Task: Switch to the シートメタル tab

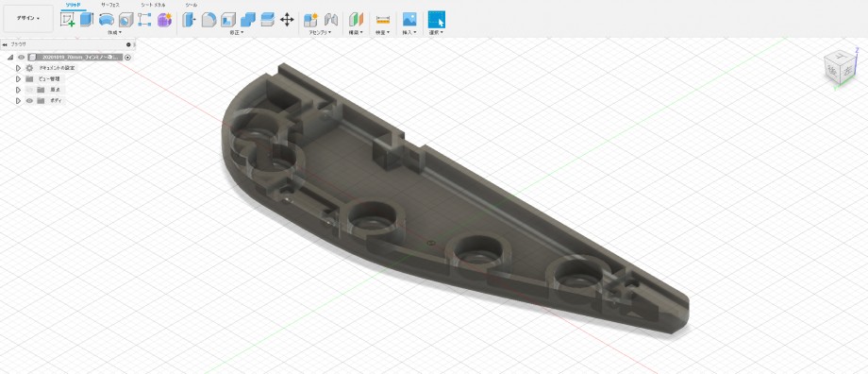Action: (154, 5)
